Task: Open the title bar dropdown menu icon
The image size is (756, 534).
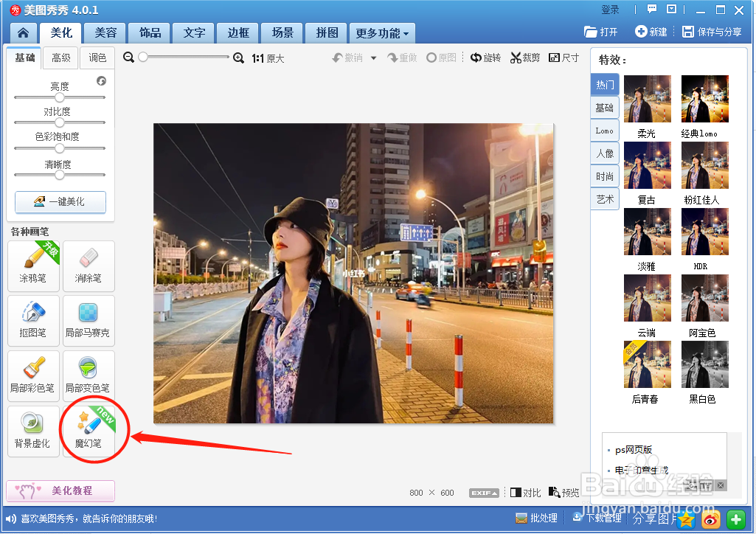Action: (672, 9)
